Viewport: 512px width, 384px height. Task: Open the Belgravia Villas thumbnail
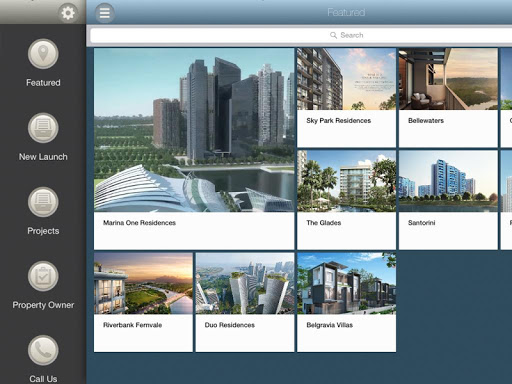(346, 283)
